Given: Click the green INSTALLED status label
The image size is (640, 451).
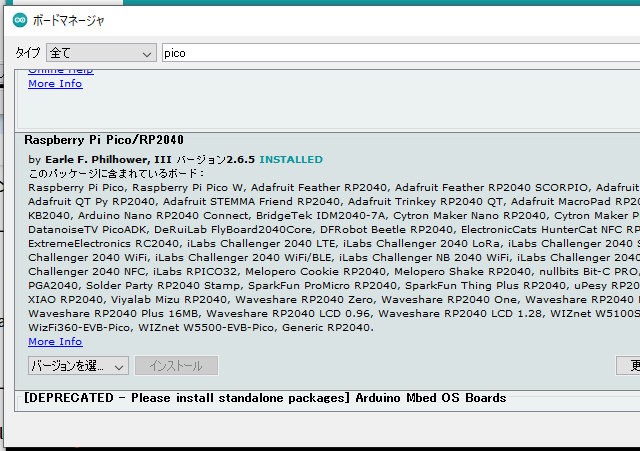Looking at the screenshot, I should coord(291,159).
